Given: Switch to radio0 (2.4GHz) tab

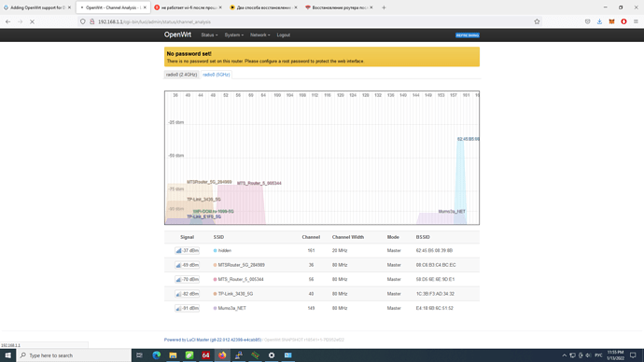Looking at the screenshot, I should 182,75.
